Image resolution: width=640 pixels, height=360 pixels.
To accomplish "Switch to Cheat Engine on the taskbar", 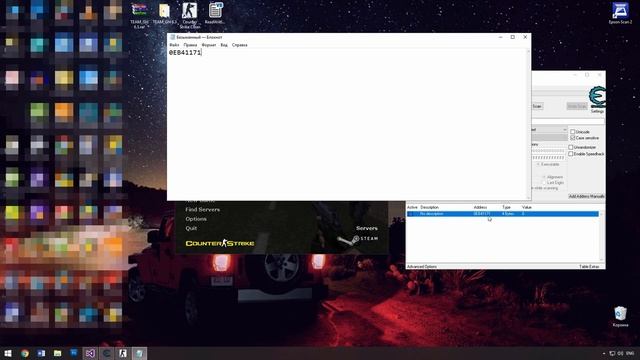I will pos(107,353).
